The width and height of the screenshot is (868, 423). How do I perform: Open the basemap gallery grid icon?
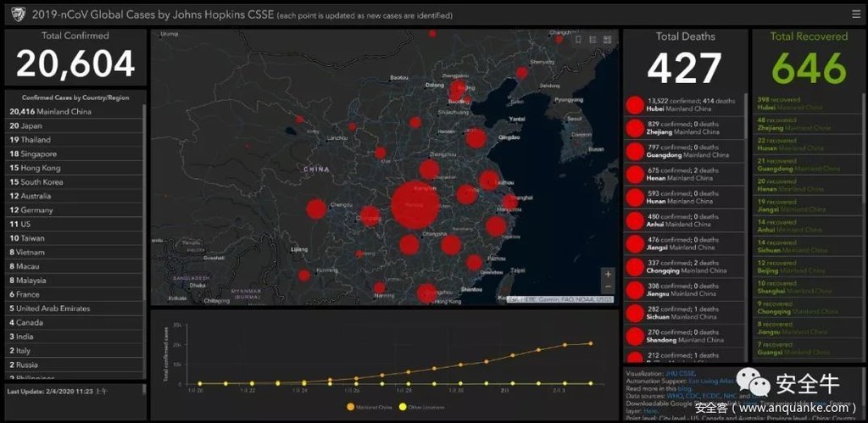click(608, 40)
